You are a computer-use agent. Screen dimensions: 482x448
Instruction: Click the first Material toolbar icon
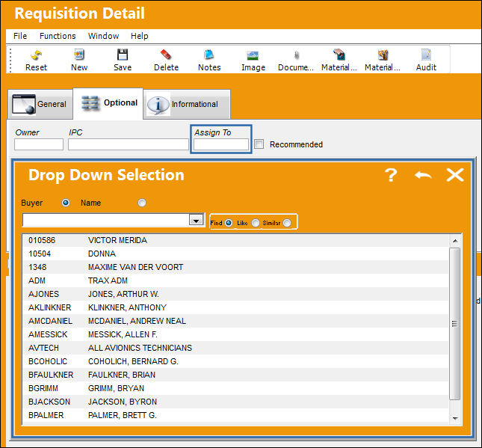click(339, 61)
